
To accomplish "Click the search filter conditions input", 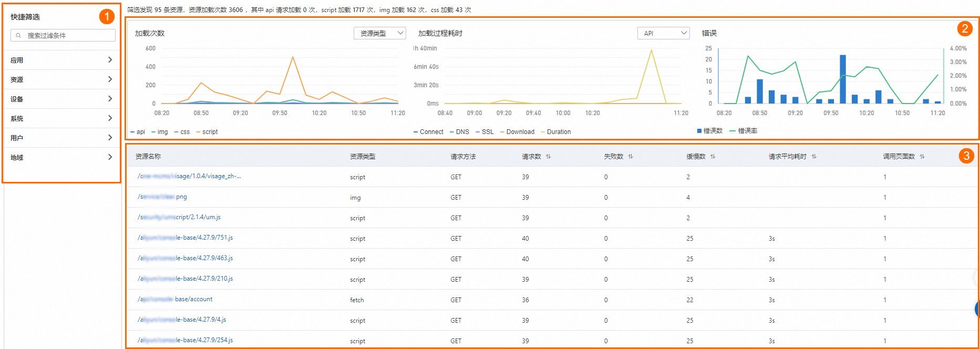I will [63, 35].
